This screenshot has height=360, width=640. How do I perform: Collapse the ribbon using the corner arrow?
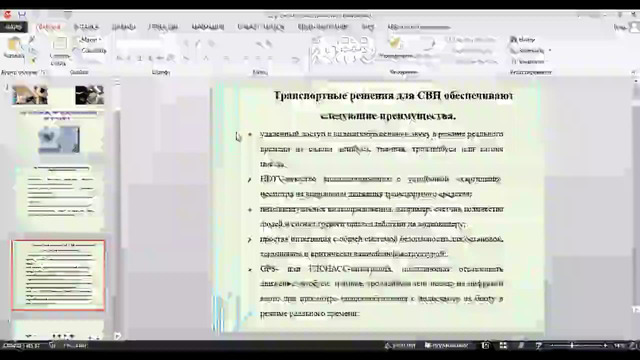[x=634, y=72]
